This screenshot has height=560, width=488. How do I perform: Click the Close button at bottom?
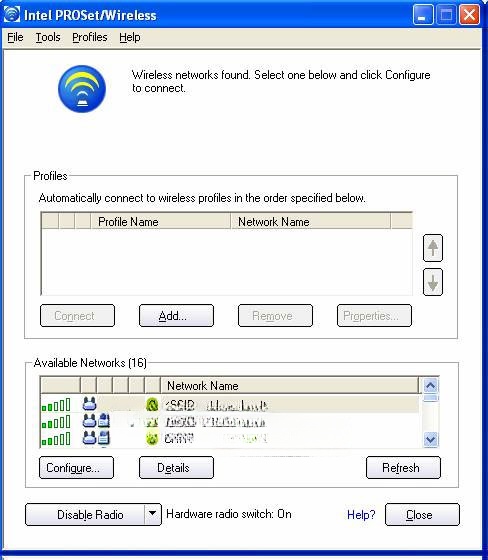422,514
